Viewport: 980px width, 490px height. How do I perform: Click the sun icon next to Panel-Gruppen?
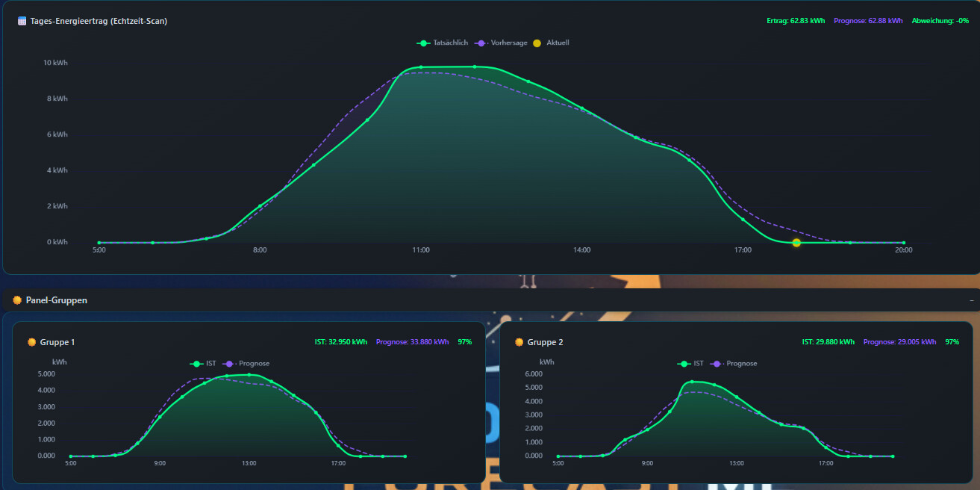[x=16, y=300]
